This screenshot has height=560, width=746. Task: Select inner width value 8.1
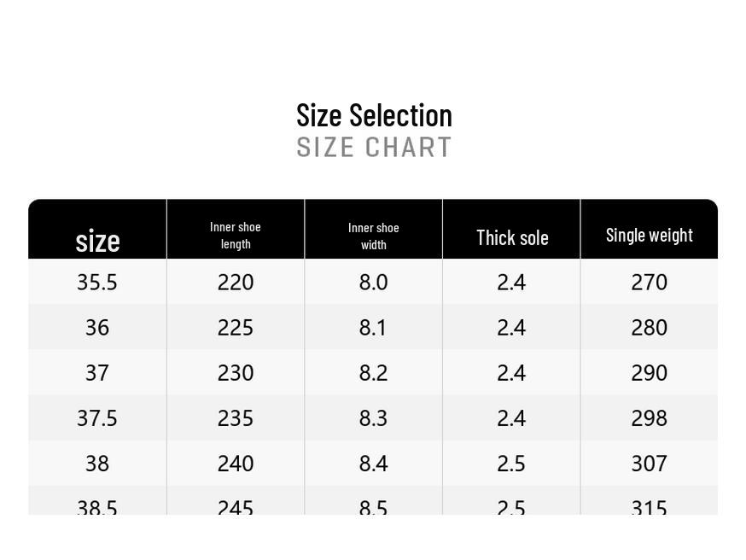pos(373,328)
